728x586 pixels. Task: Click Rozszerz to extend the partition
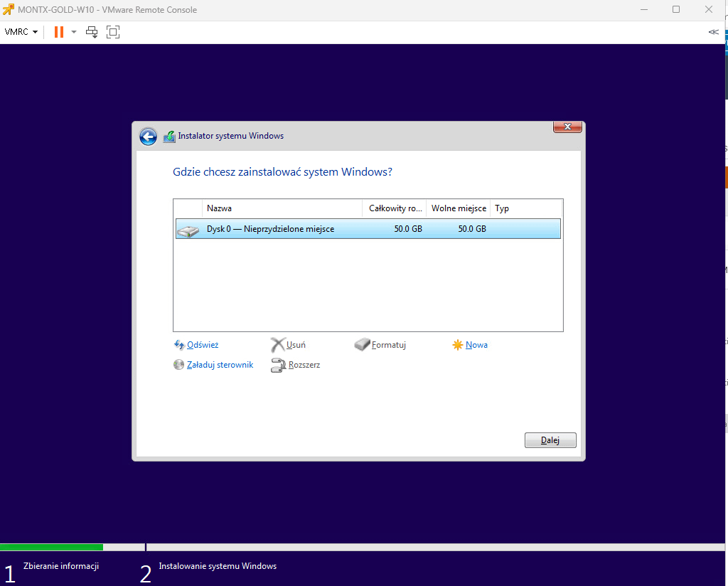[x=304, y=365]
